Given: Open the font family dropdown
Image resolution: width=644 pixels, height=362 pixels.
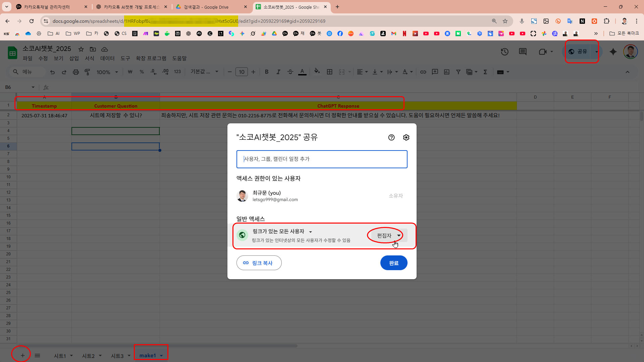Looking at the screenshot, I should tap(204, 72).
